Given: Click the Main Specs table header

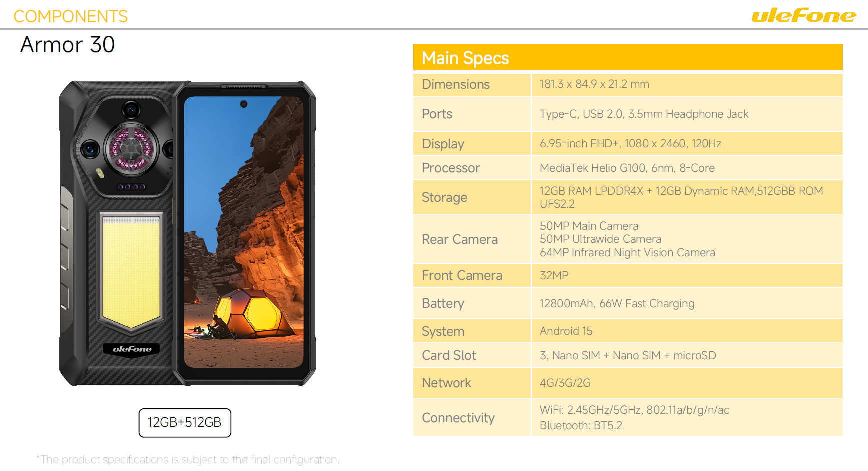Looking at the screenshot, I should tap(628, 57).
